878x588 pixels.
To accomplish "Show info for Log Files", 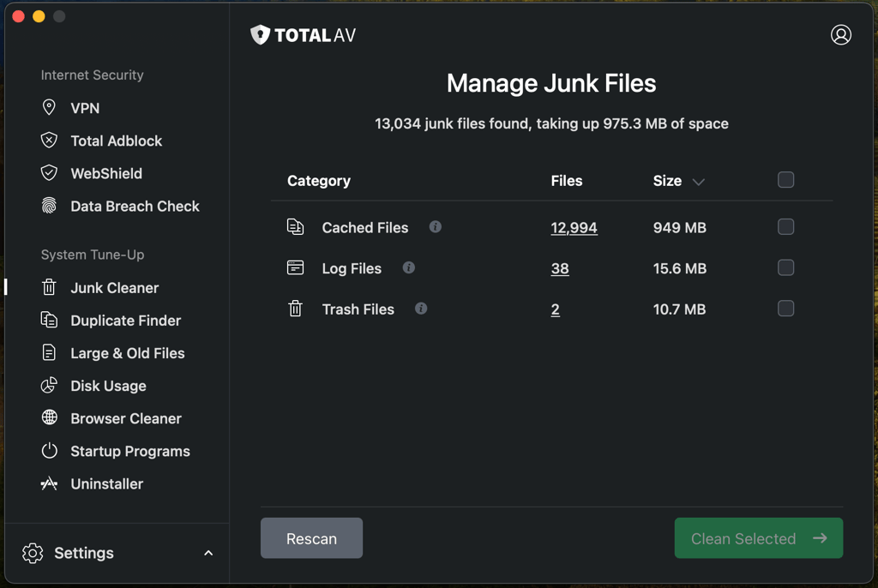I will point(409,267).
